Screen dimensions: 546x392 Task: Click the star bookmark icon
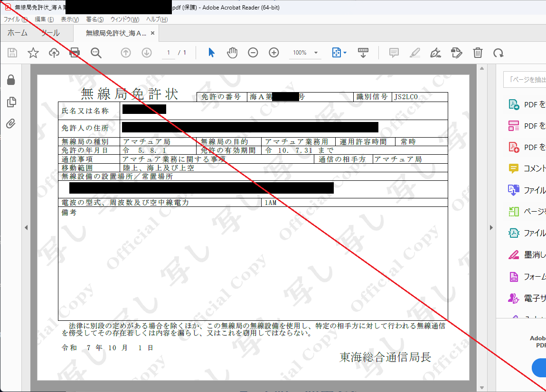coord(33,53)
